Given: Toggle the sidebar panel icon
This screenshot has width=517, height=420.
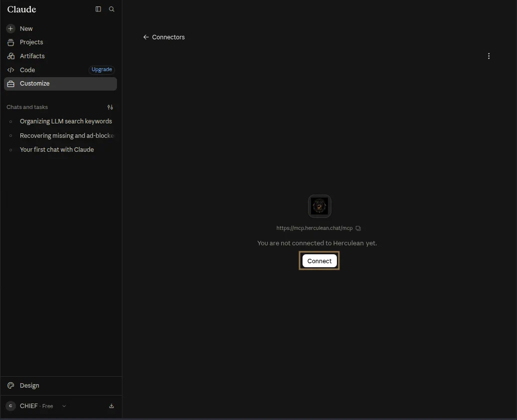Looking at the screenshot, I should [98, 9].
